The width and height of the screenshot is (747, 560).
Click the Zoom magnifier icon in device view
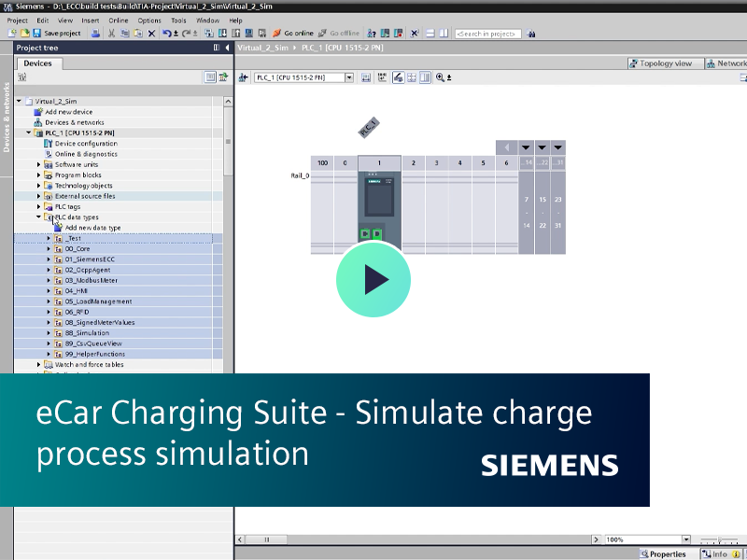[x=440, y=77]
